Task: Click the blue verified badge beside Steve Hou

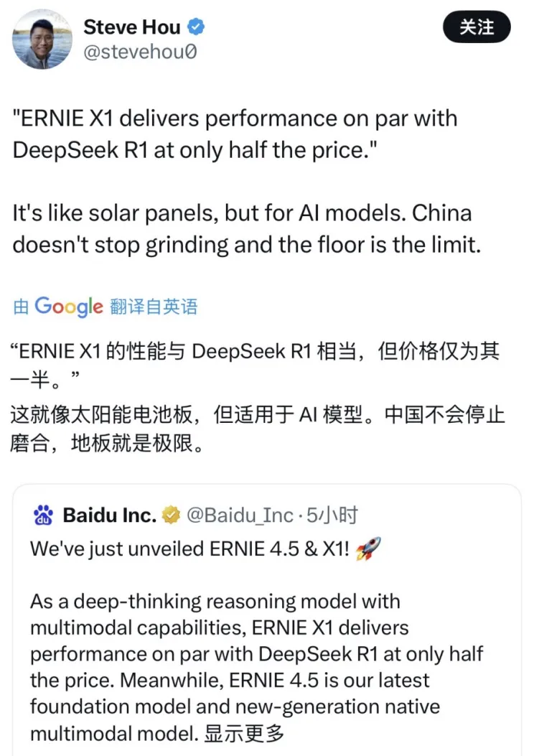Action: click(196, 27)
